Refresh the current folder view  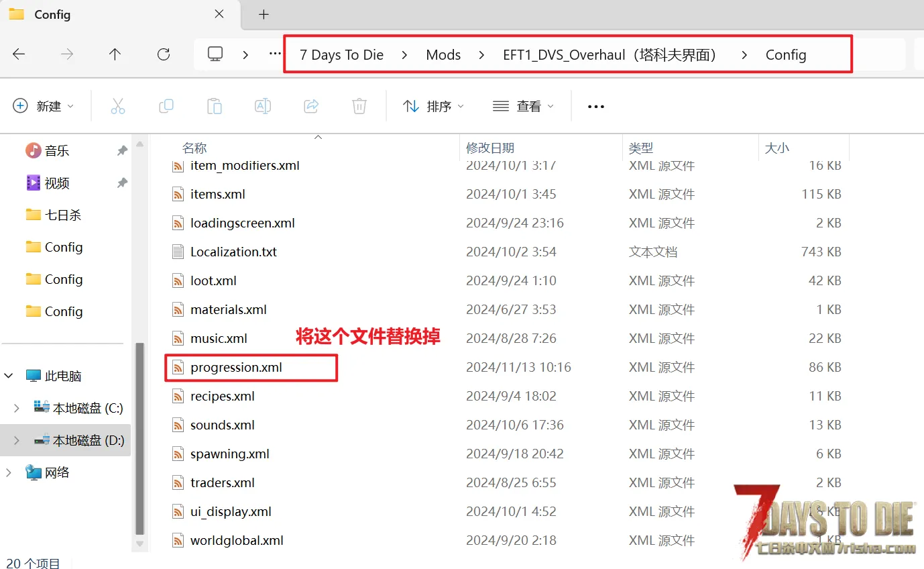164,54
